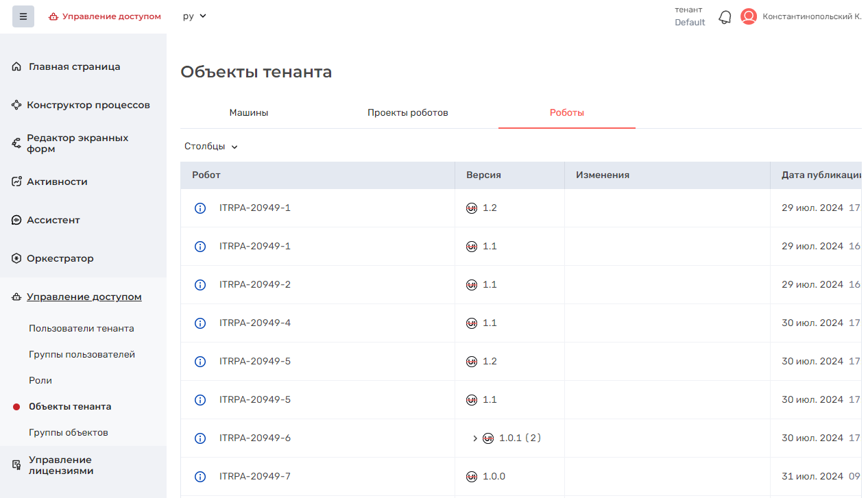
Task: Open the notifications bell
Action: (x=725, y=17)
